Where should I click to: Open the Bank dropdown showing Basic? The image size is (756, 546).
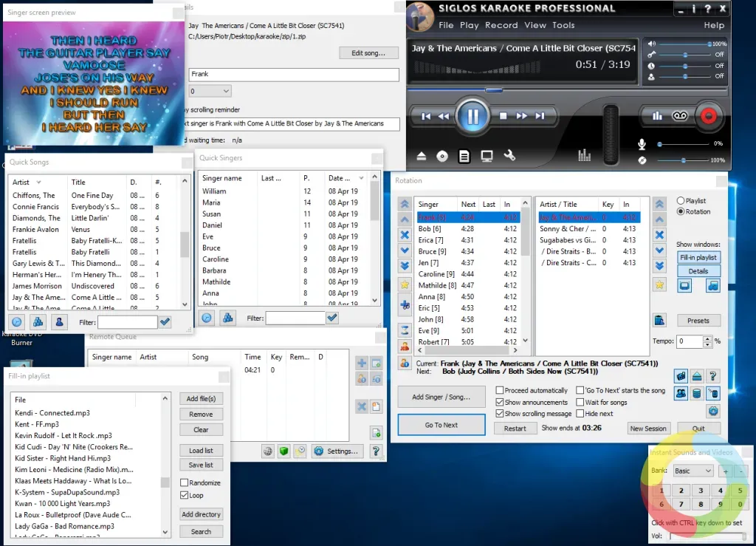[693, 471]
